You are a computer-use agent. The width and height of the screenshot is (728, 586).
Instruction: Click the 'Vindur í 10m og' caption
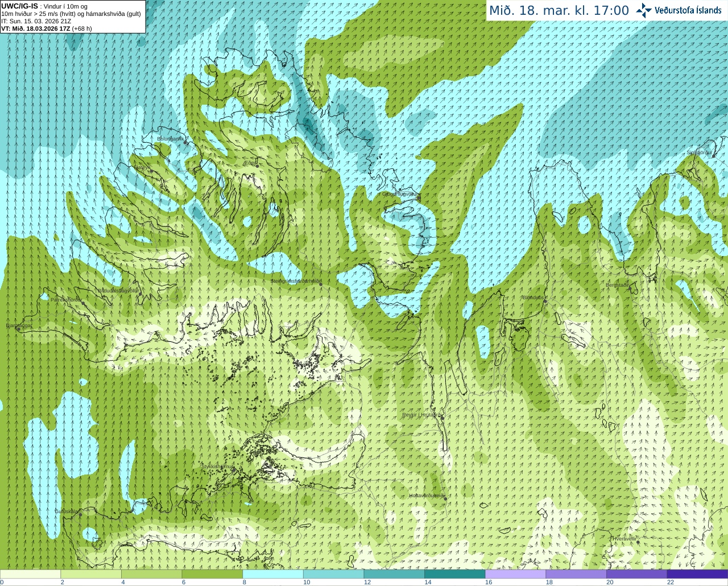tap(65, 6)
